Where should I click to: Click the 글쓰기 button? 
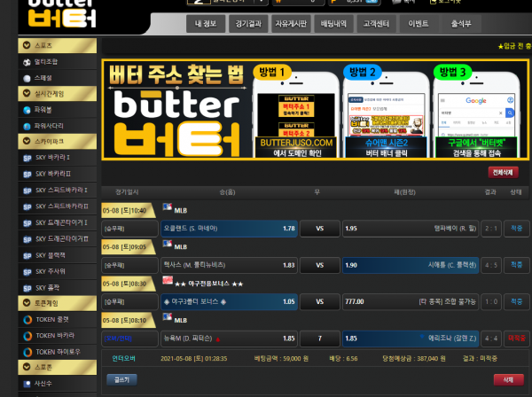click(121, 378)
